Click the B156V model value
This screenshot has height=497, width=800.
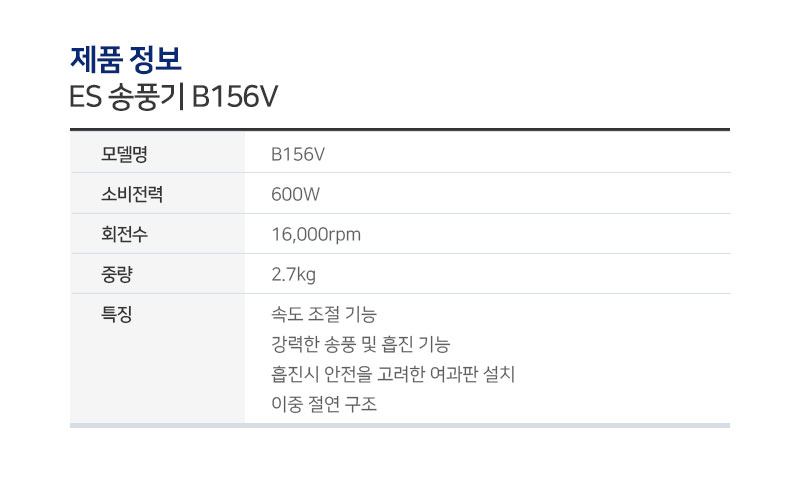pos(298,154)
